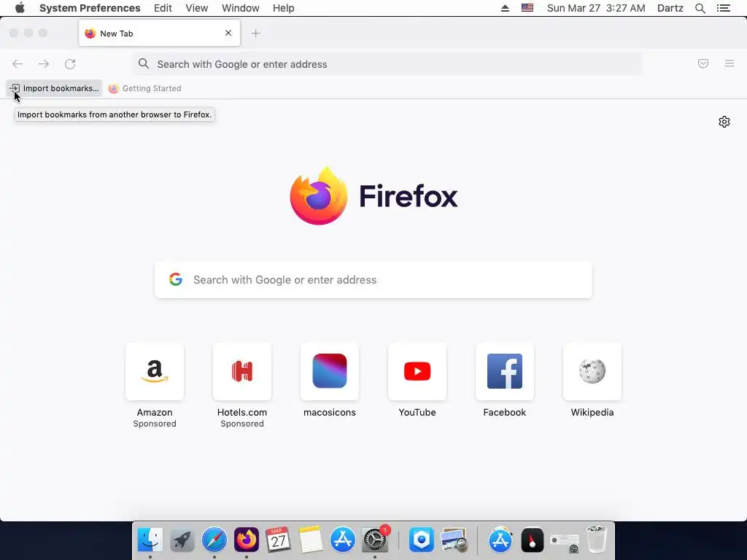
Task: Click the center Google search box
Action: (x=373, y=279)
